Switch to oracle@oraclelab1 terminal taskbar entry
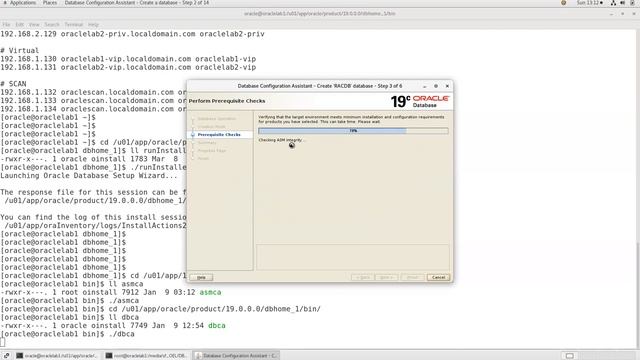Viewport: 640px width, 360px height. tap(57, 356)
